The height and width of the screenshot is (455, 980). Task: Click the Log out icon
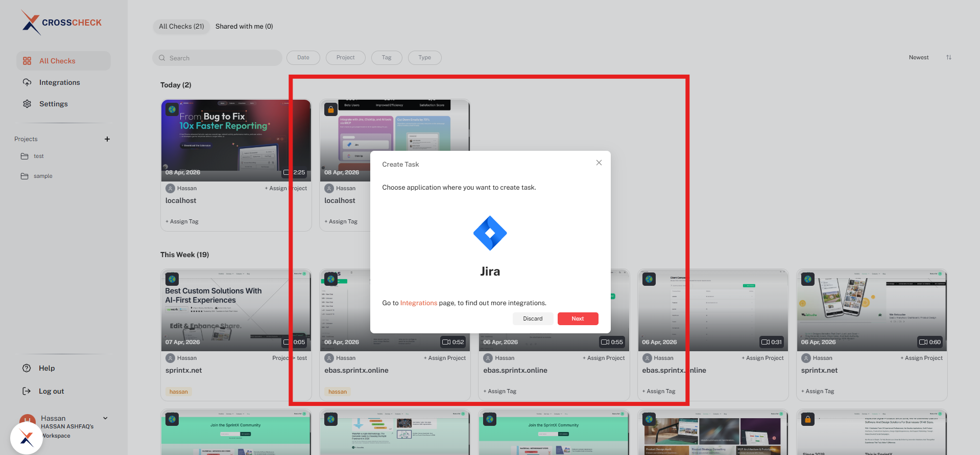(27, 391)
